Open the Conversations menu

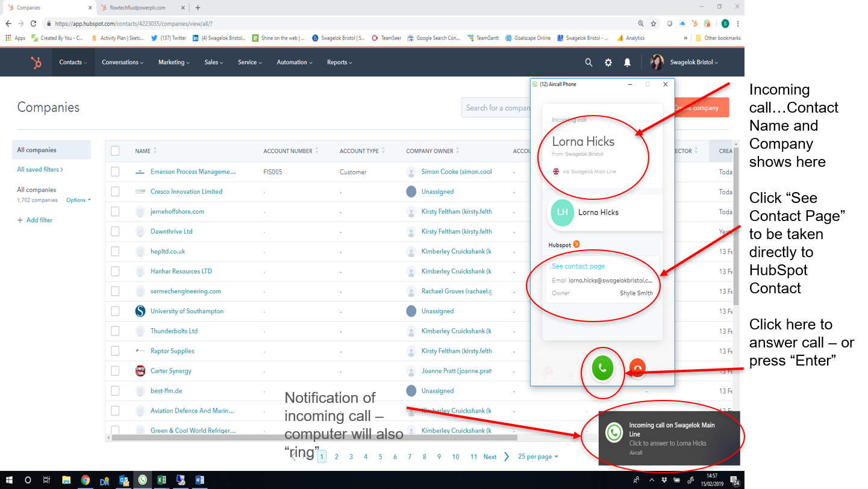click(x=123, y=62)
